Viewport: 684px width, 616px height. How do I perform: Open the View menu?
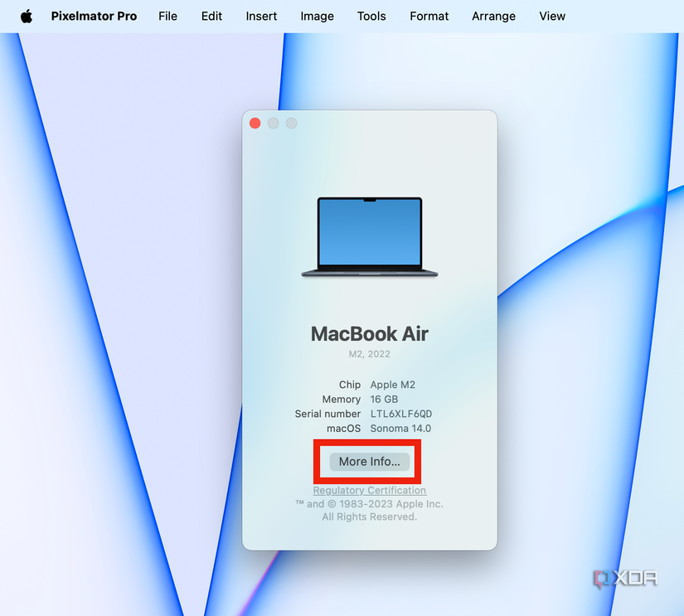[551, 16]
